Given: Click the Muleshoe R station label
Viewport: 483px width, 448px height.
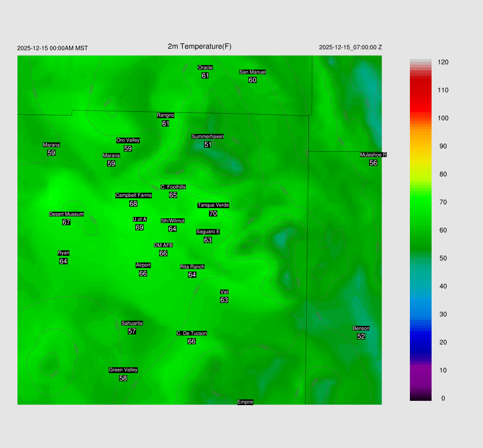Looking at the screenshot, I should tap(373, 155).
